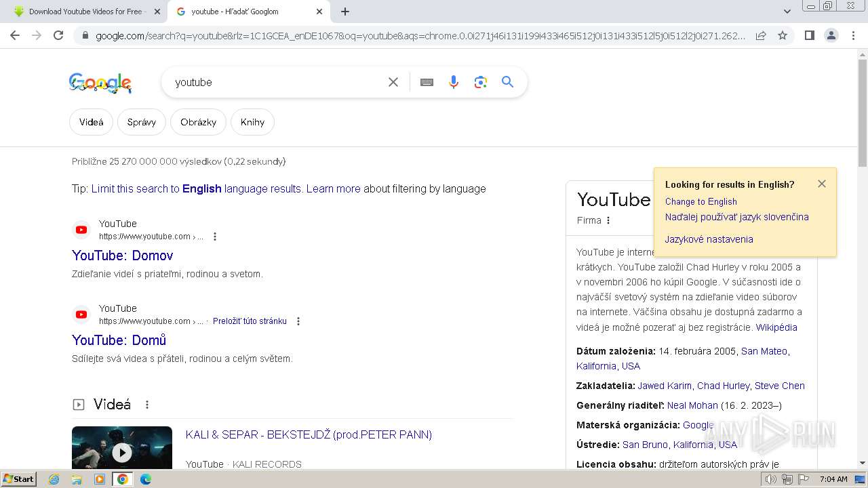This screenshot has height=488, width=868.
Task: Click the volume speaker tray icon
Action: (x=770, y=479)
